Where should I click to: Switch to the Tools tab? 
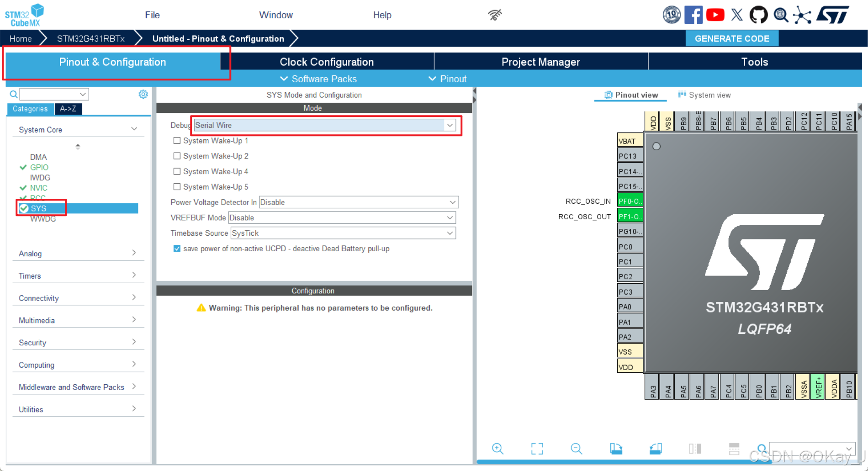point(755,62)
